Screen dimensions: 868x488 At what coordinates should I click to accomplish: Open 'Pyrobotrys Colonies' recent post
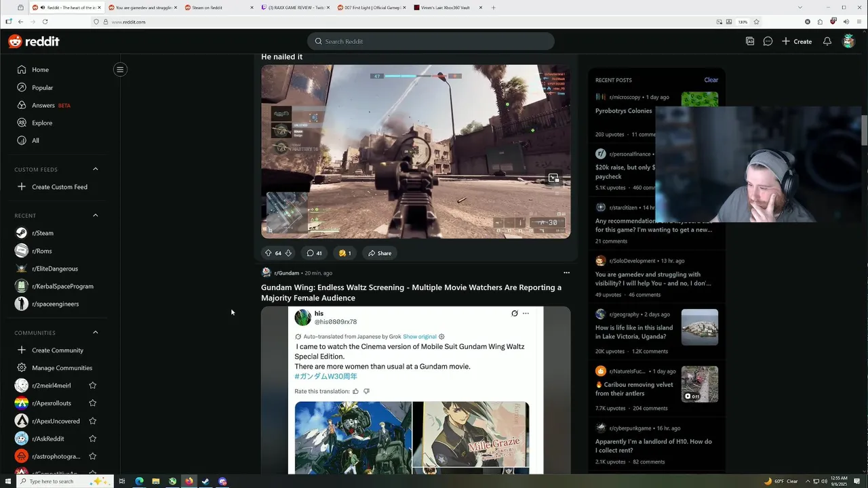click(x=623, y=110)
